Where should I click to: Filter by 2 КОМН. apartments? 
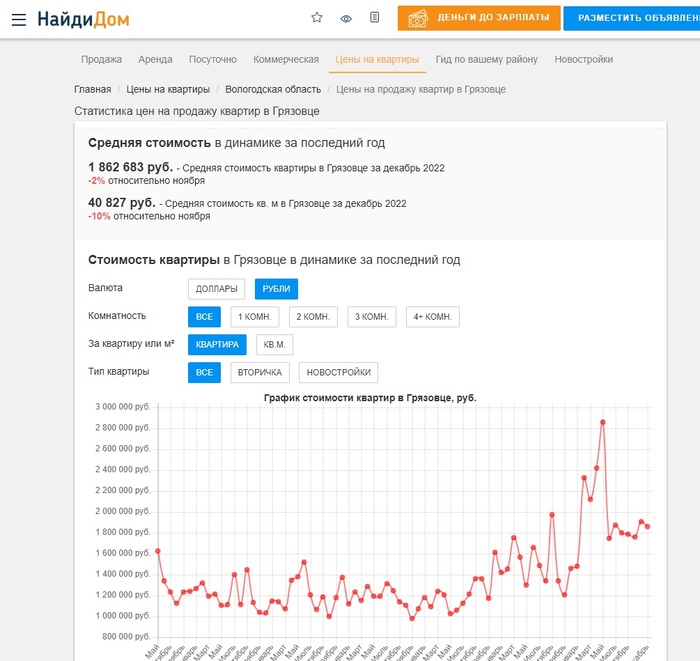pos(313,317)
